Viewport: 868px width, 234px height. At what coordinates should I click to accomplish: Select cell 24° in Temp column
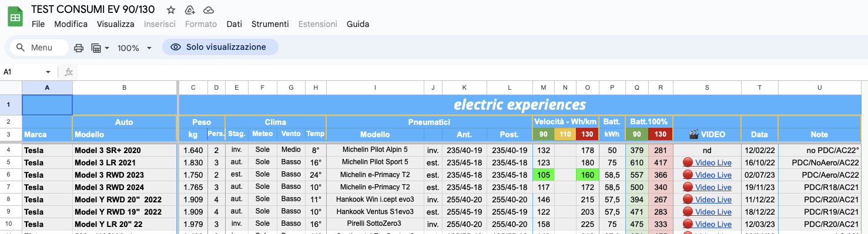coord(316,175)
